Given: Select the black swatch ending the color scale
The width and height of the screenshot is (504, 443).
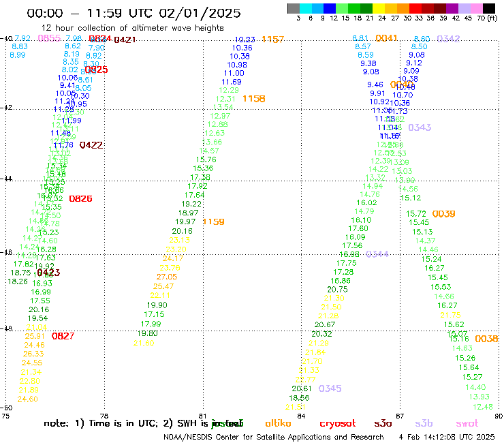Looking at the screenshot, I should tap(488, 8).
